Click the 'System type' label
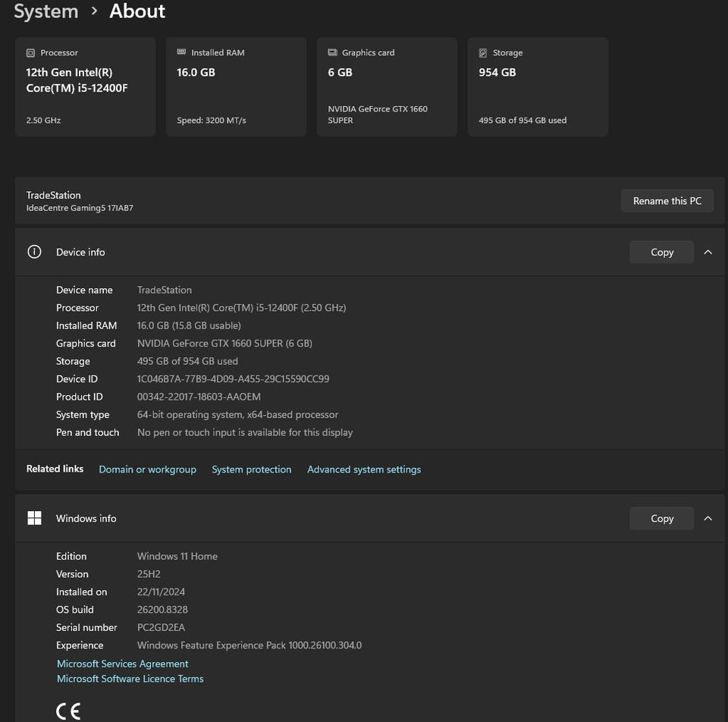The image size is (728, 722). click(x=83, y=415)
